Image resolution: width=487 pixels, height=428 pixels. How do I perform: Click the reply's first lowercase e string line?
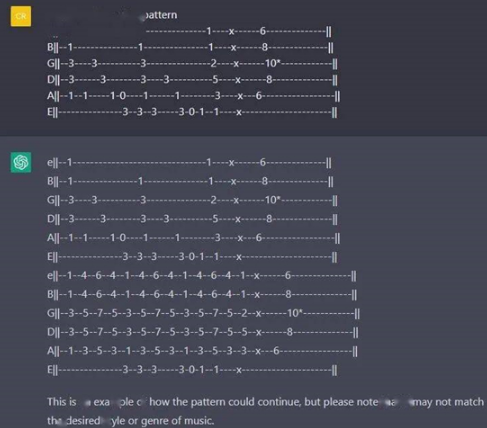click(x=189, y=163)
